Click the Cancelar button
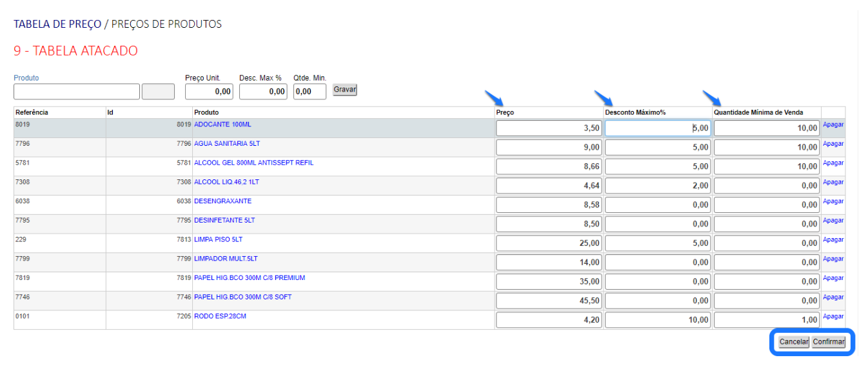Screen dimensions: 868x371 (793, 342)
